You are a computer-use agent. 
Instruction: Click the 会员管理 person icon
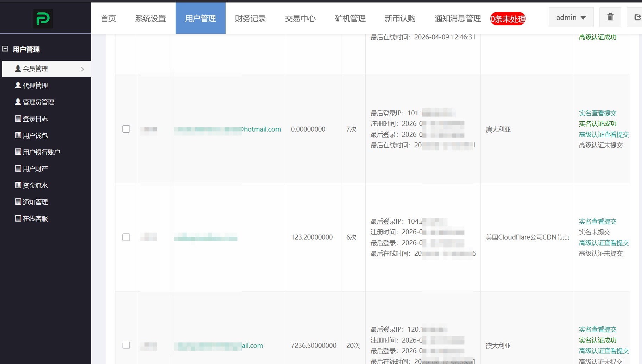(x=18, y=69)
